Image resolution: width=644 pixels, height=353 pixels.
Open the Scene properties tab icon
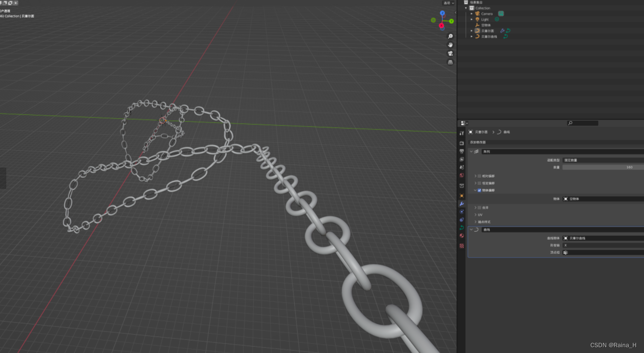(x=462, y=167)
